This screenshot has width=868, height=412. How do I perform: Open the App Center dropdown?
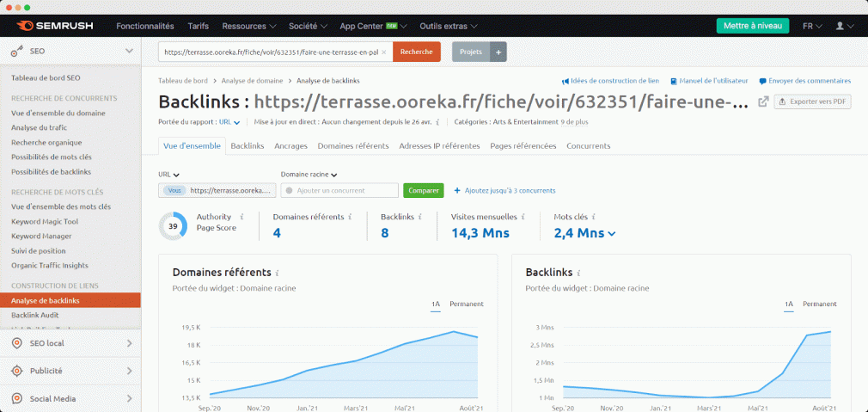374,26
